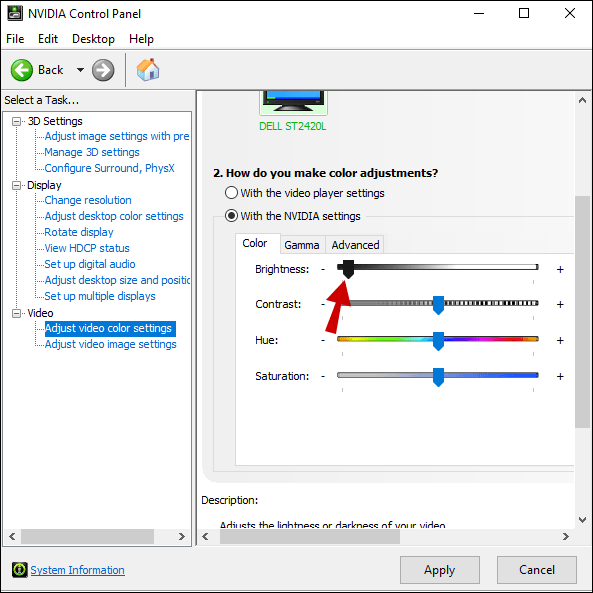Click the Contrast slider thumb
593x593 pixels.
438,305
